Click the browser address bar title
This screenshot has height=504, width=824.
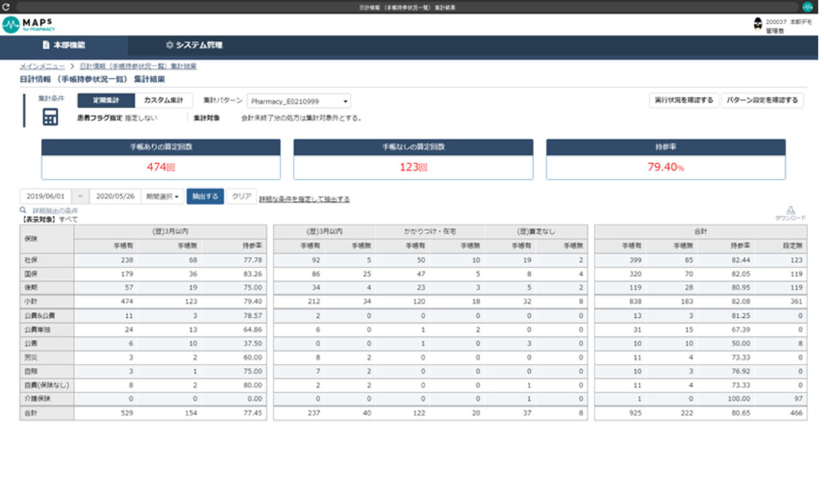coord(407,7)
